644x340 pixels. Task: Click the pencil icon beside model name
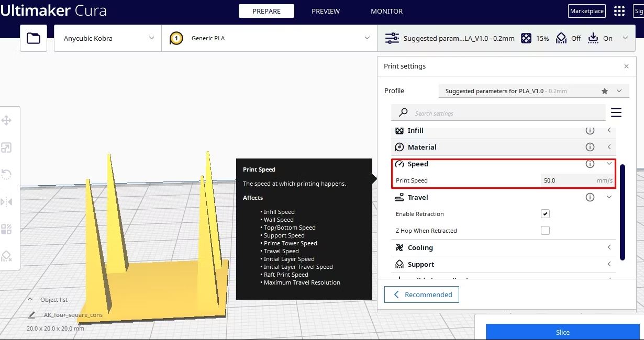[32, 315]
